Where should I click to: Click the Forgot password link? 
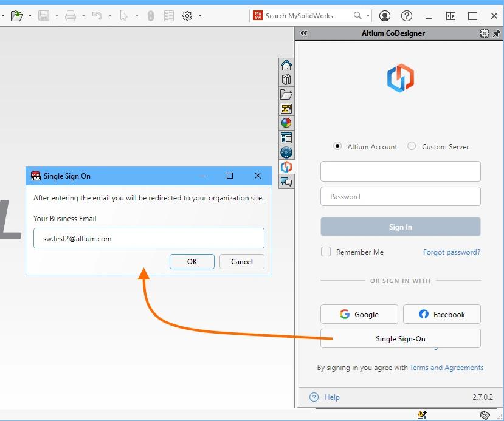[451, 252]
